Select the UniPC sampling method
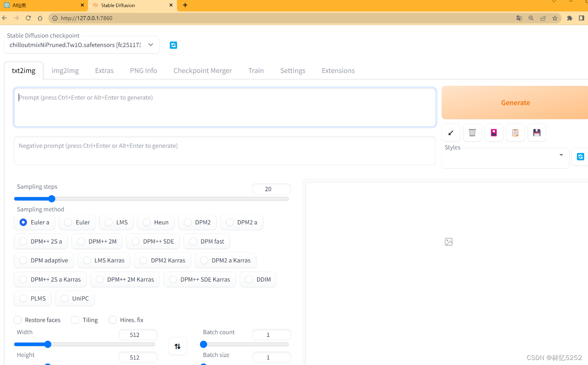 click(75, 298)
